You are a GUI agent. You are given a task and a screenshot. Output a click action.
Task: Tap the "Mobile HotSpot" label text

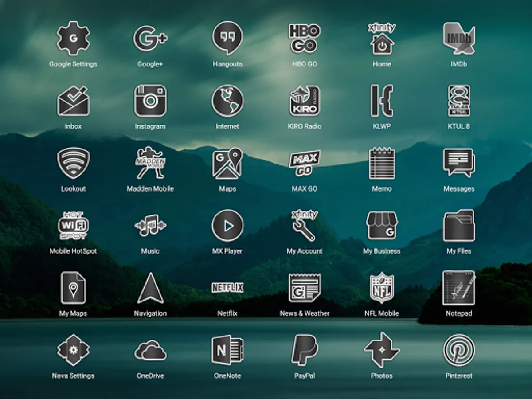(73, 251)
